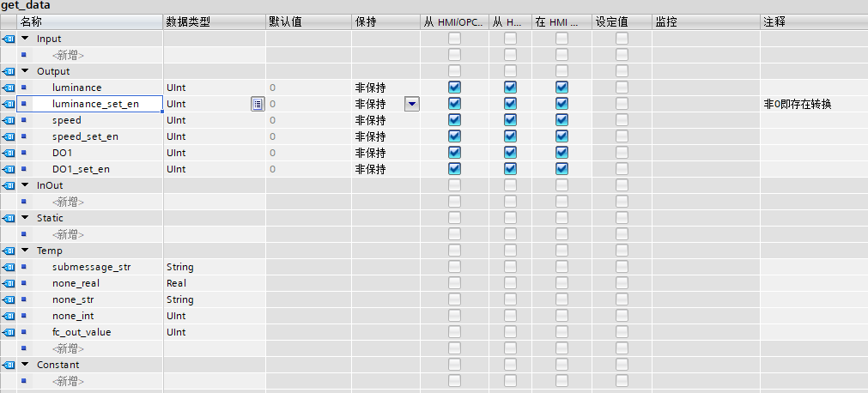Screen dimensions: 868x393
Task: Collapse the Output section
Action: point(25,71)
